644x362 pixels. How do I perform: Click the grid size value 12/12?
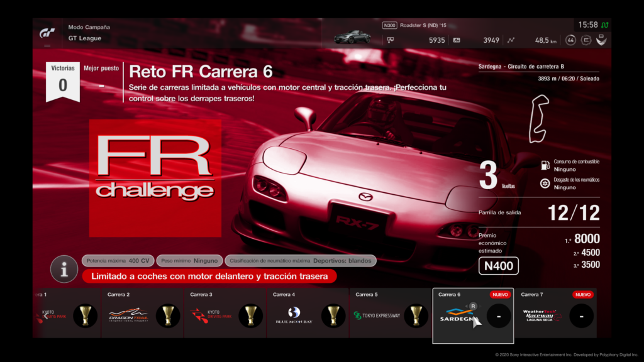[574, 213]
